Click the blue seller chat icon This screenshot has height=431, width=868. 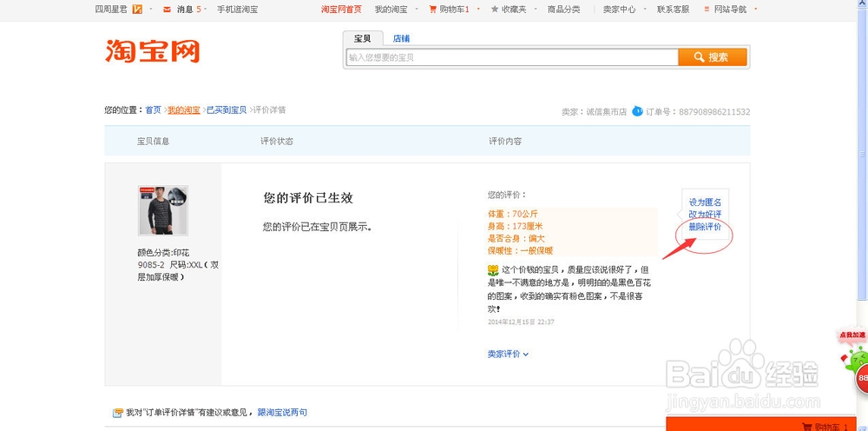(638, 111)
